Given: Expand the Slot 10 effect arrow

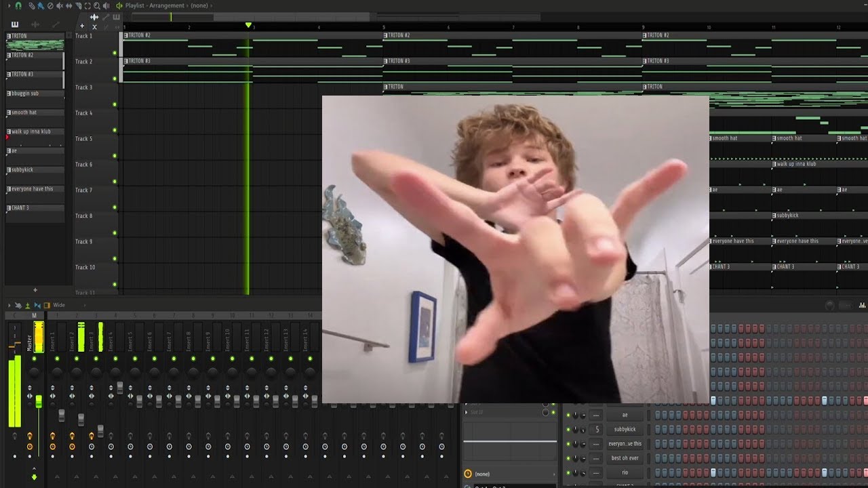Looking at the screenshot, I should [466, 412].
